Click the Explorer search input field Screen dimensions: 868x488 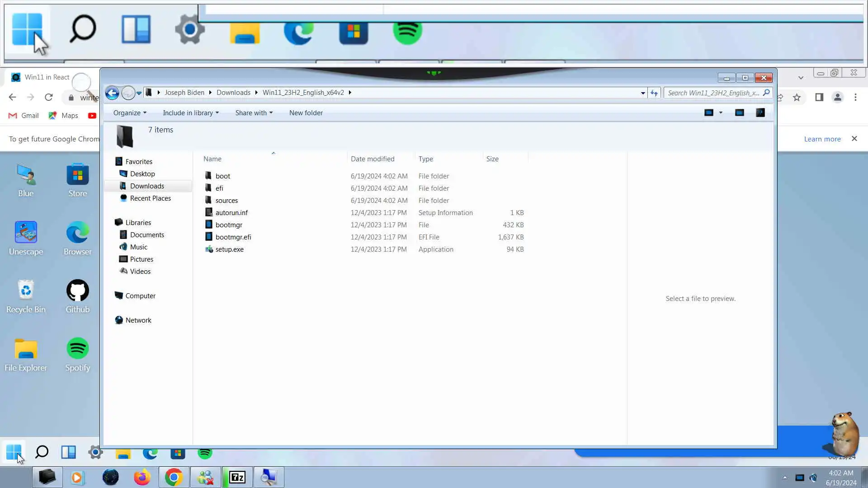(713, 93)
